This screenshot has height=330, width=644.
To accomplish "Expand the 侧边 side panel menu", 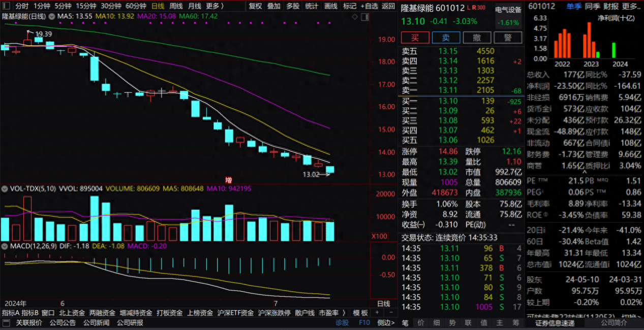I will pos(386,322).
